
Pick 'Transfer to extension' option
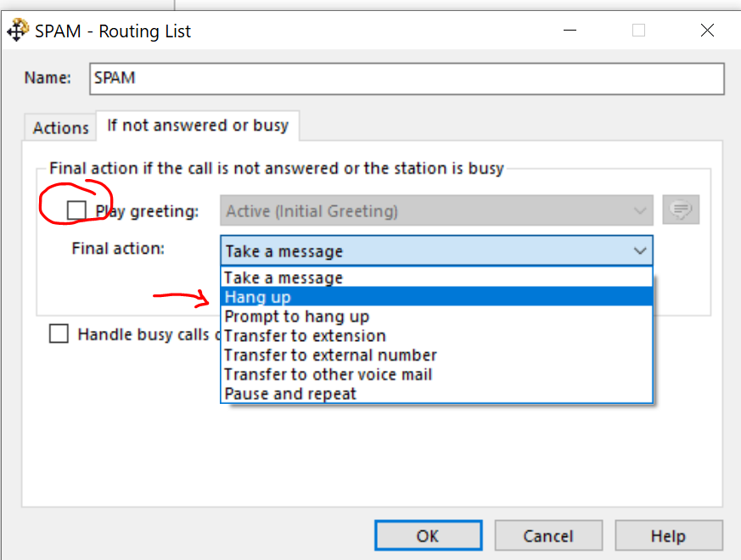(x=305, y=336)
